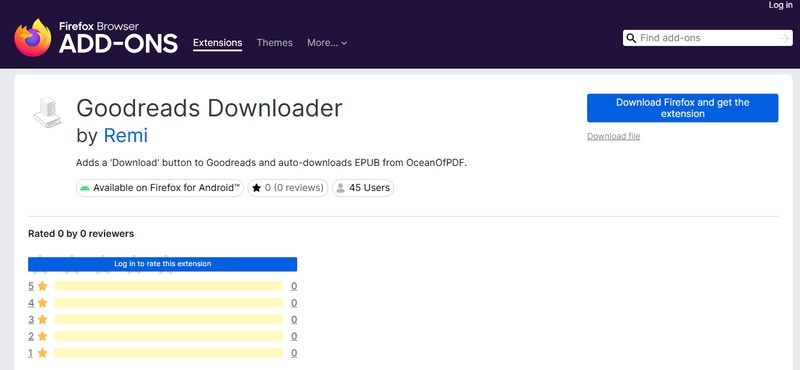Click the Download file link
This screenshot has height=370, width=800.
[x=613, y=136]
